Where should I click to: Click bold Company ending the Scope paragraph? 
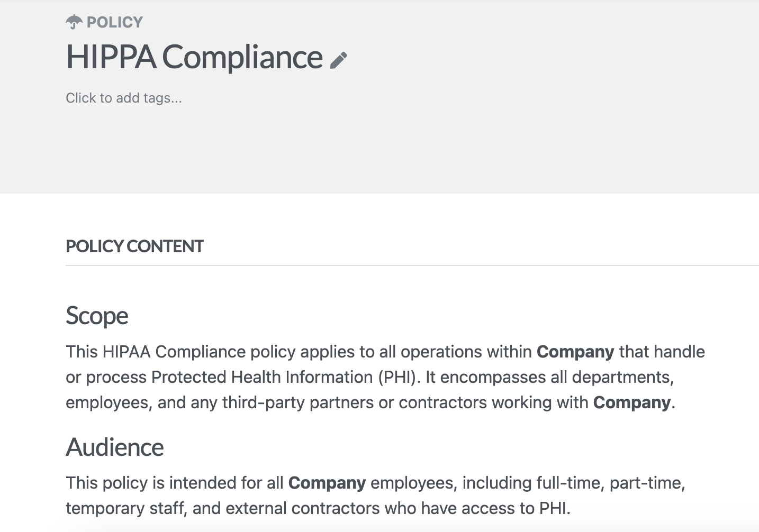pos(632,402)
